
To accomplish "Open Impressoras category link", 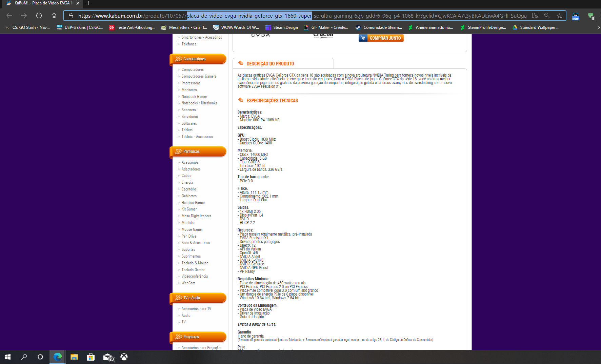I will (x=191, y=83).
